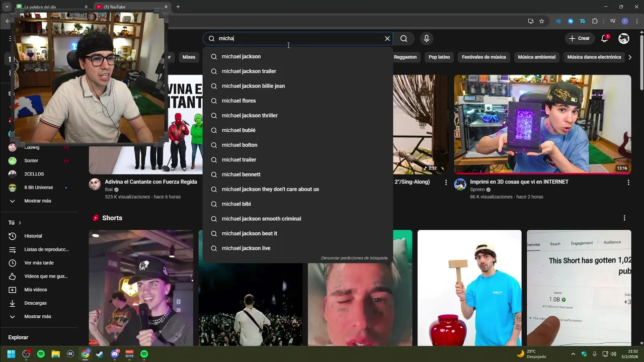Choose the michael jackson thriller suggestion

(298, 116)
